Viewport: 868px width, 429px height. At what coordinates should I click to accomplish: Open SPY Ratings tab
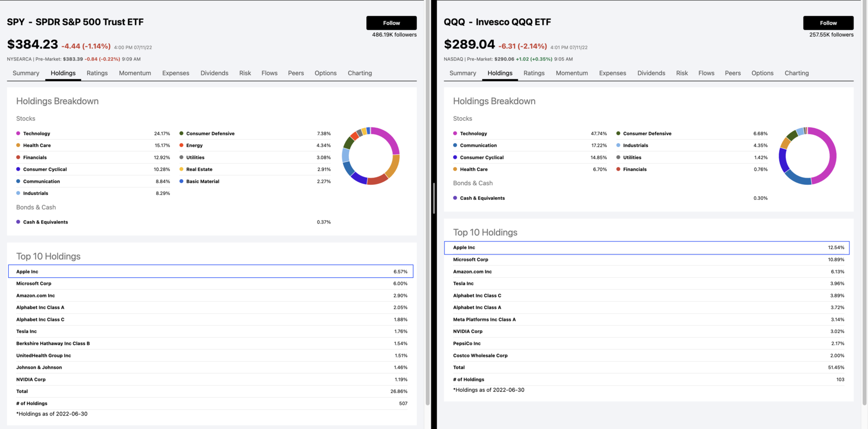point(97,73)
